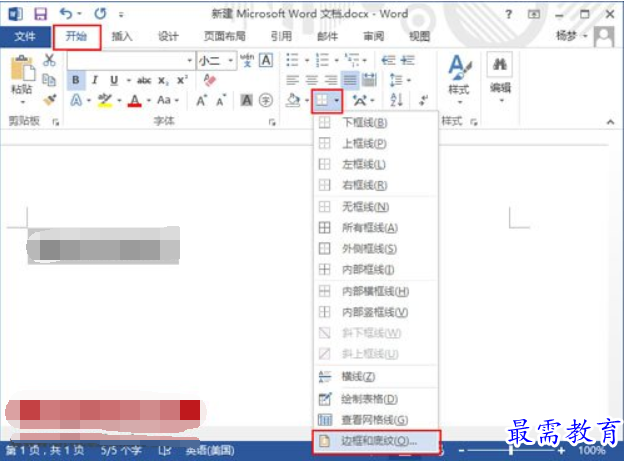Copy selection using the copy icon

[49, 80]
